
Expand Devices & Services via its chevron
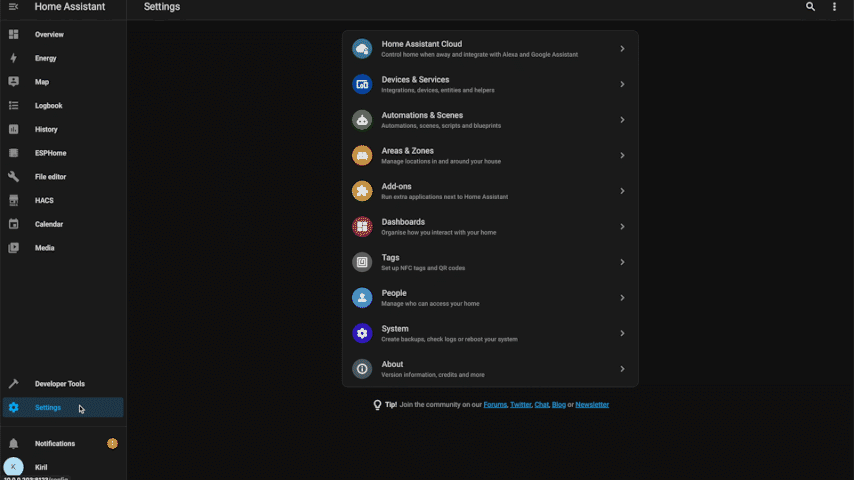pos(622,84)
